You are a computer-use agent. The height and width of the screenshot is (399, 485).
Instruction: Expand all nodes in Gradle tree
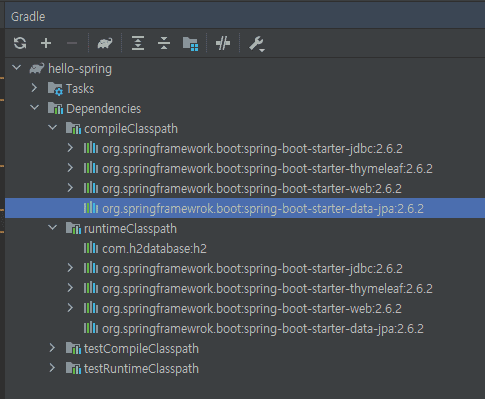[138, 43]
